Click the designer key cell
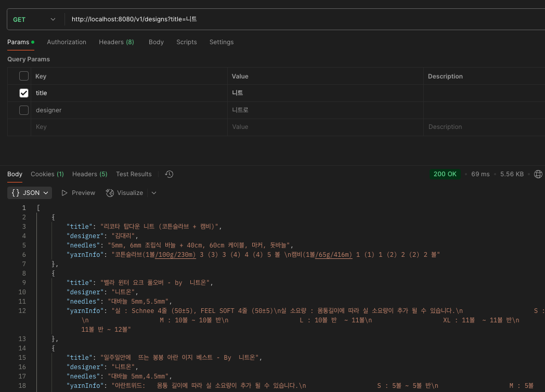545x392 pixels. tap(129, 110)
